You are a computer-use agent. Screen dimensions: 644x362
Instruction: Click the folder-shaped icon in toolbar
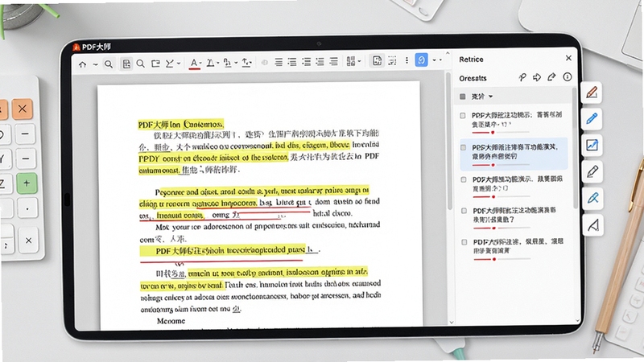click(155, 64)
